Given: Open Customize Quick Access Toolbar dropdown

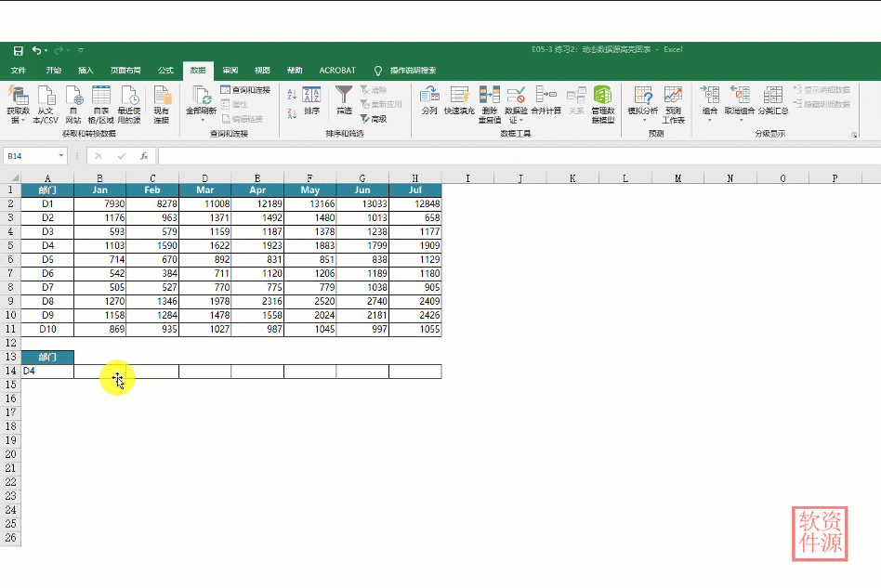Looking at the screenshot, I should [x=81, y=50].
